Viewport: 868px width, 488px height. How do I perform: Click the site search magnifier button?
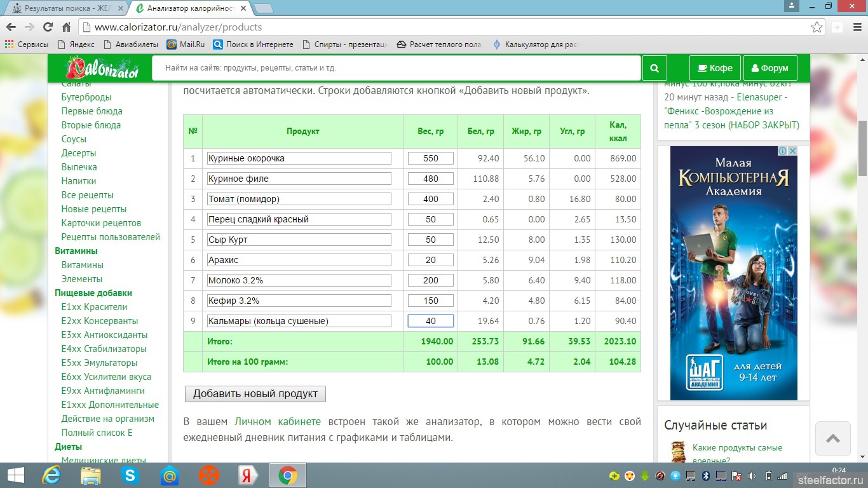(654, 68)
